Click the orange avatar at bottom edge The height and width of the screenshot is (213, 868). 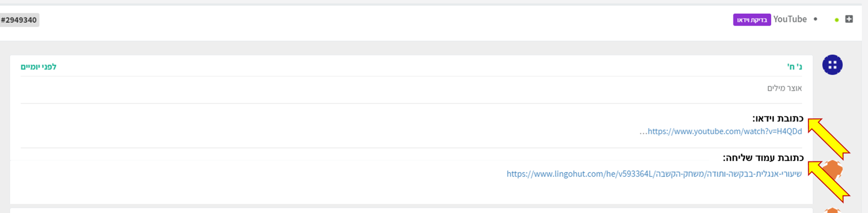pyautogui.click(x=832, y=210)
